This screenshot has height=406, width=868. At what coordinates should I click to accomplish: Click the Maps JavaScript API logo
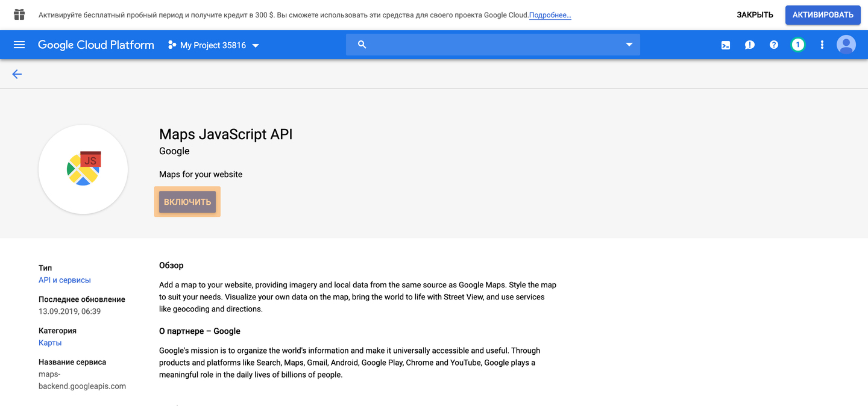click(x=83, y=169)
